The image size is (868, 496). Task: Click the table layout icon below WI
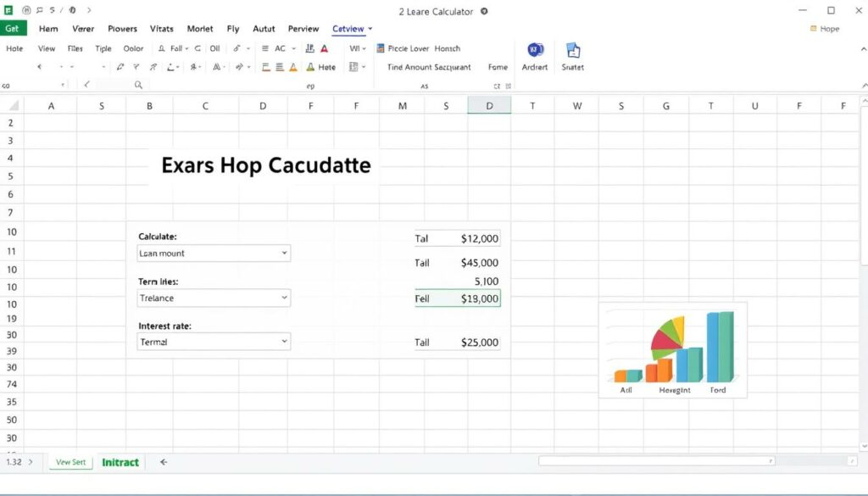pos(353,67)
